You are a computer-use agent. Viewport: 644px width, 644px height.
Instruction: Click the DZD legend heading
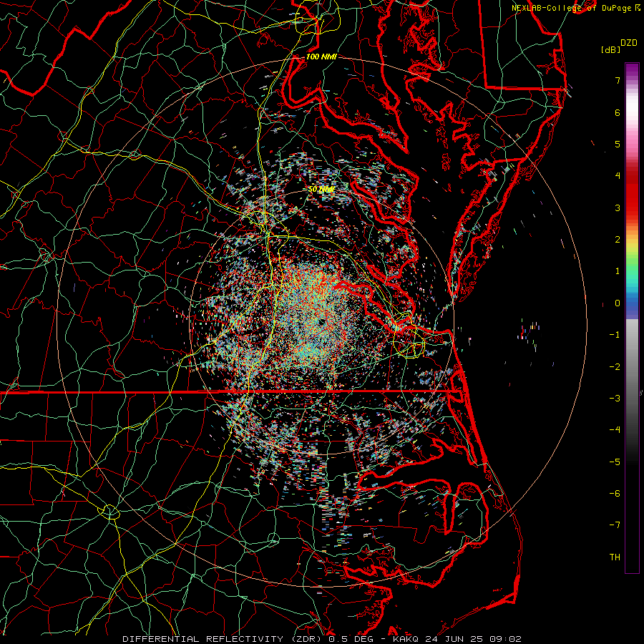(628, 43)
